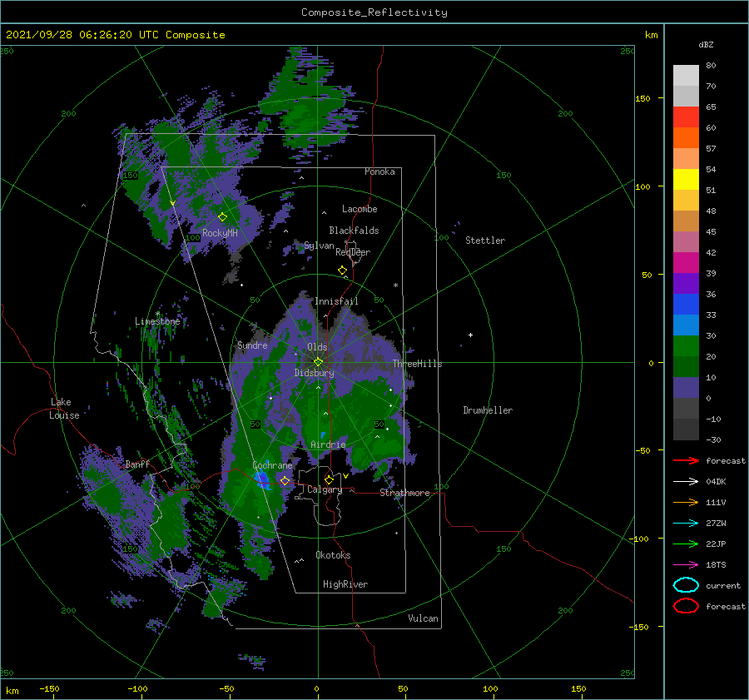Click the 2021/09/28 06:26:20 UTC timestamp

coord(115,35)
